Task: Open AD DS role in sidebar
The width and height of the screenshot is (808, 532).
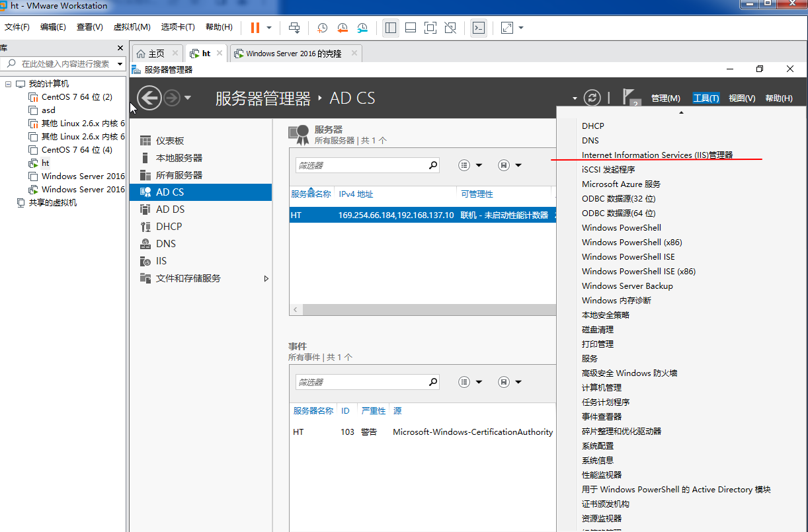Action: [201, 209]
